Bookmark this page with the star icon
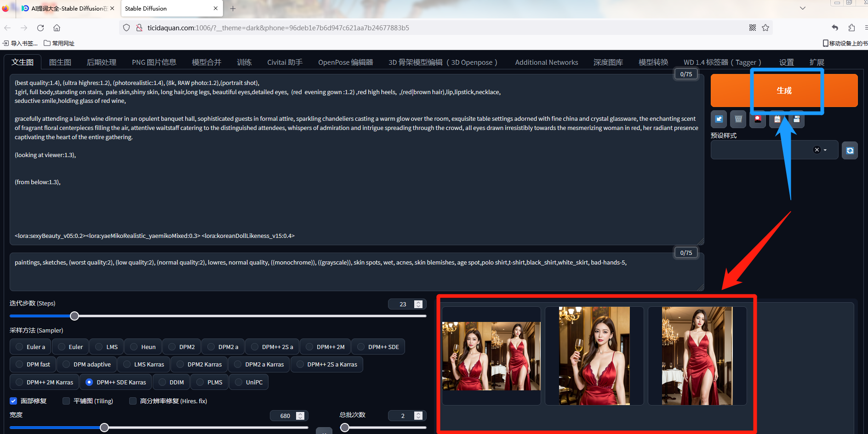868x434 pixels. tap(765, 28)
